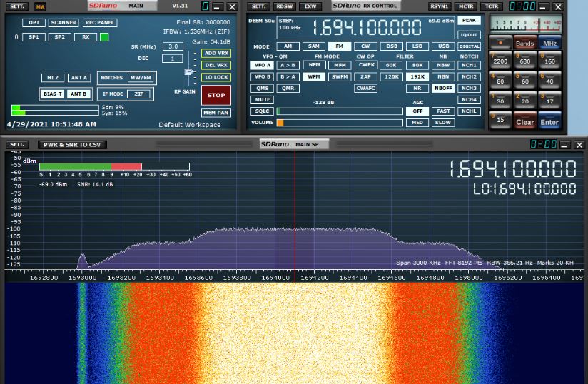The height and width of the screenshot is (384, 588).
Task: Open the RX control panel button
Action: click(86, 36)
